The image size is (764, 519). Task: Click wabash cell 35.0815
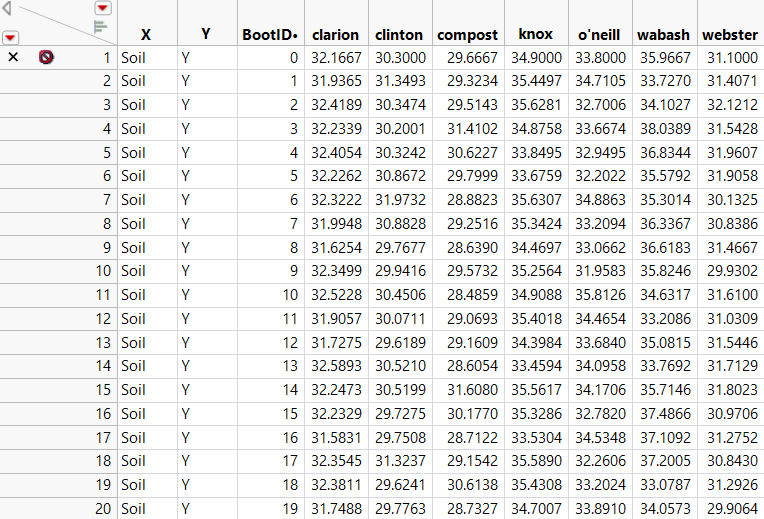[x=665, y=343]
